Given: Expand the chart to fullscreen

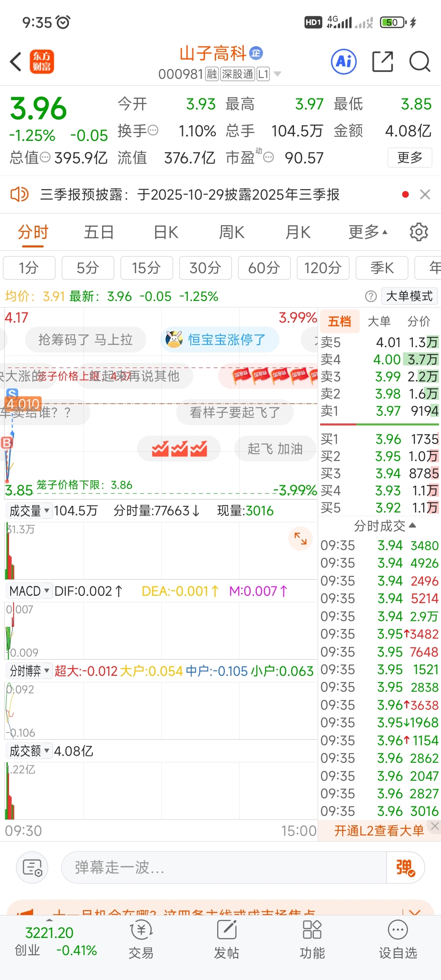Looking at the screenshot, I should pos(301,539).
